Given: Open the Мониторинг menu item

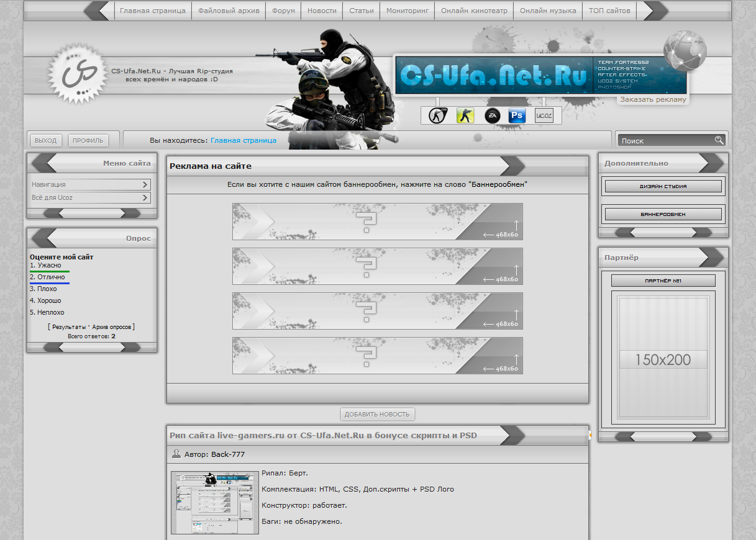Looking at the screenshot, I should 408,11.
